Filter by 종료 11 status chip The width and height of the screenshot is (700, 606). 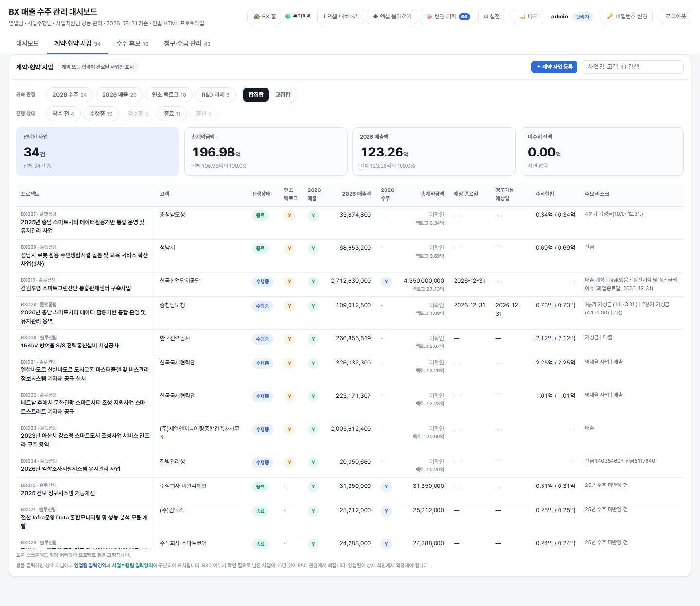(172, 114)
